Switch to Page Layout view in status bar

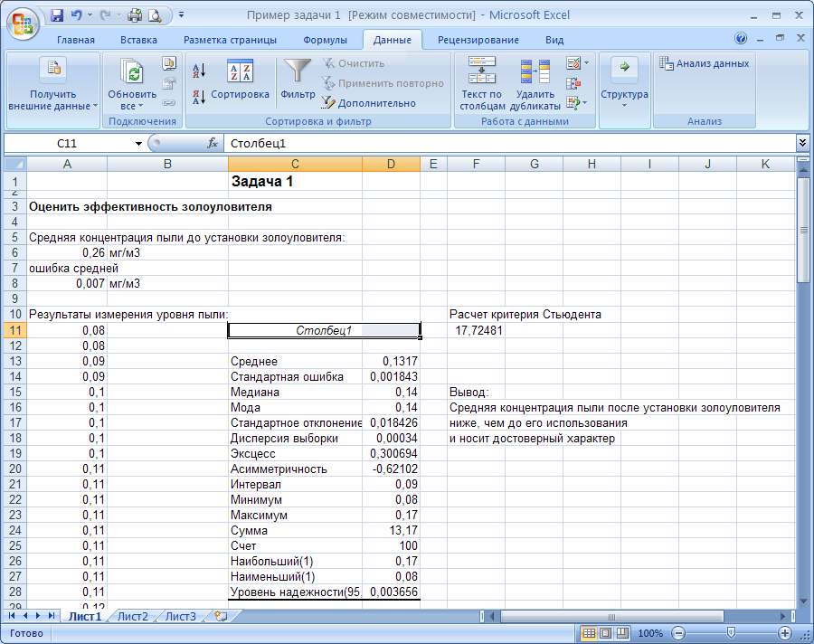[605, 633]
